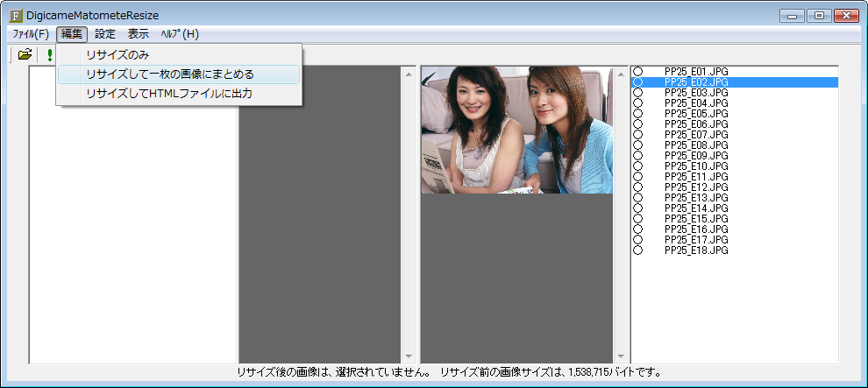Viewport: 868px width, 388px height.
Task: Click the preview photo of two women
Action: click(x=517, y=130)
